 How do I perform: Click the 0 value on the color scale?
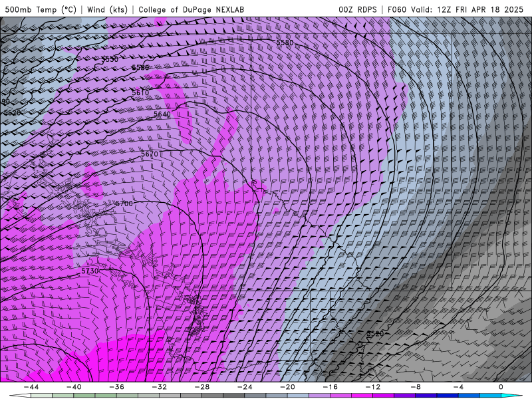tap(501, 387)
